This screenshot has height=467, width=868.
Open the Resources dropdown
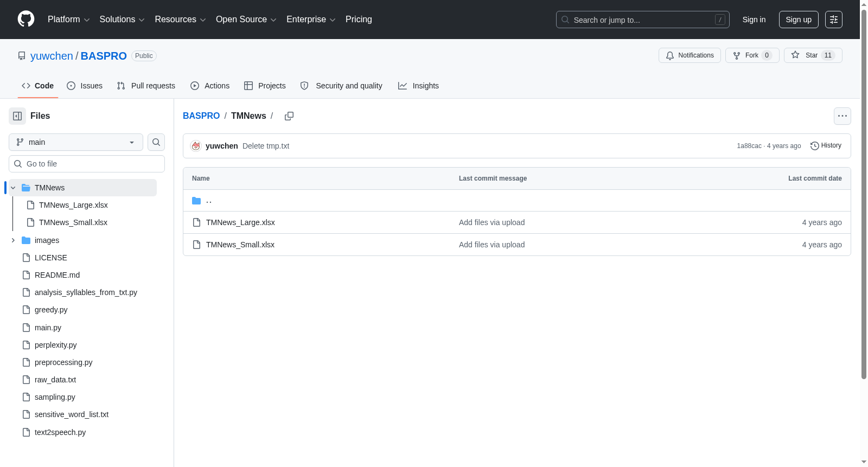[x=180, y=20]
